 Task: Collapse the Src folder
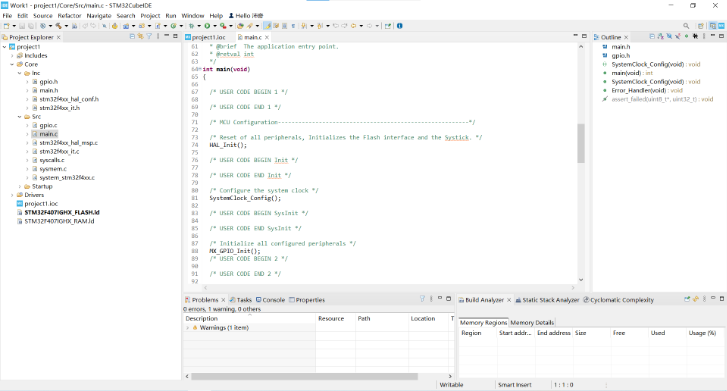(x=19, y=117)
